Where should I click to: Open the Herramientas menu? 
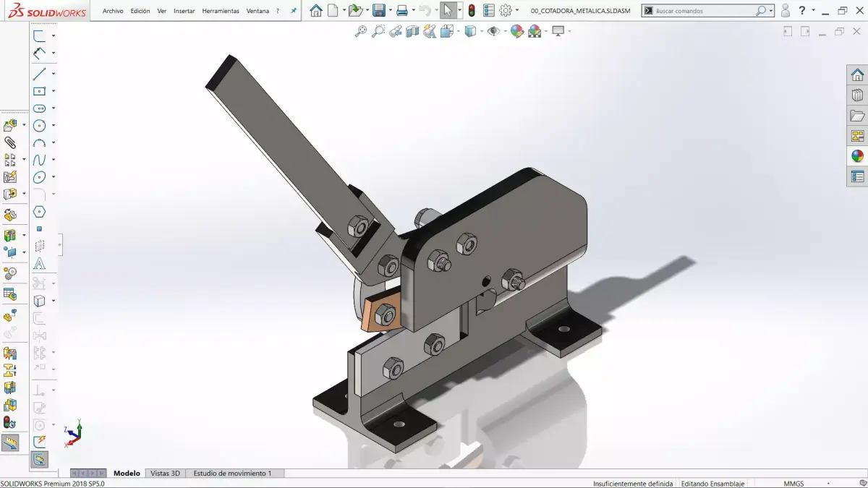coord(221,11)
